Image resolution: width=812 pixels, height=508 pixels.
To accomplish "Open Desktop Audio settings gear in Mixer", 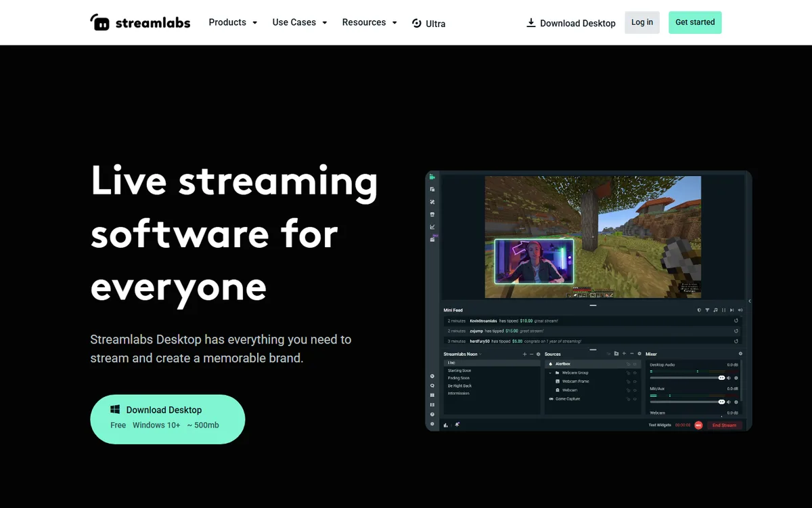I will coord(736,378).
